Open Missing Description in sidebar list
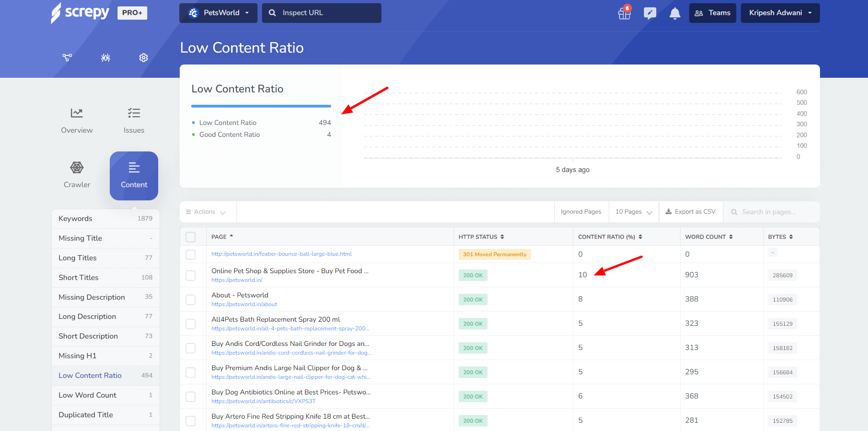This screenshot has height=431, width=868. [x=91, y=297]
